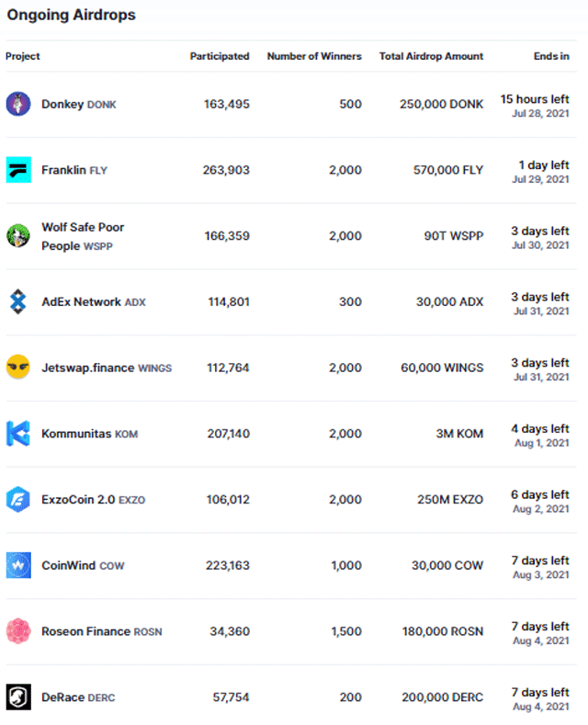This screenshot has width=588, height=725.
Task: Click the DeRace DERC logo
Action: click(x=18, y=697)
